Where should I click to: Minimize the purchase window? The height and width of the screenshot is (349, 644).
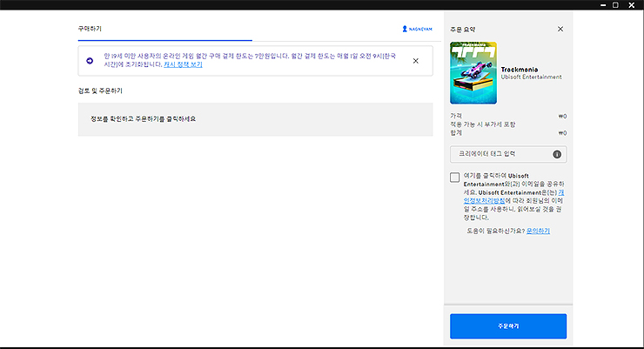click(x=603, y=5)
